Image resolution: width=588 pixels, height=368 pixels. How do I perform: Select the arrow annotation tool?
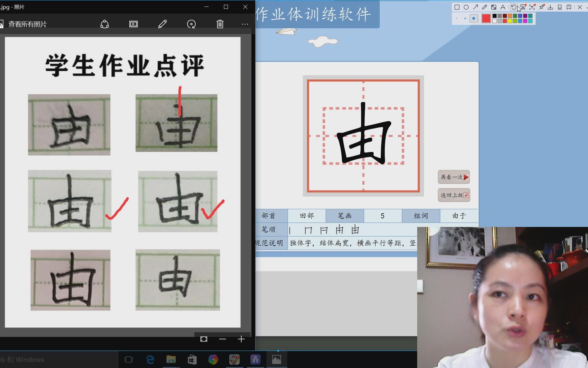point(476,7)
